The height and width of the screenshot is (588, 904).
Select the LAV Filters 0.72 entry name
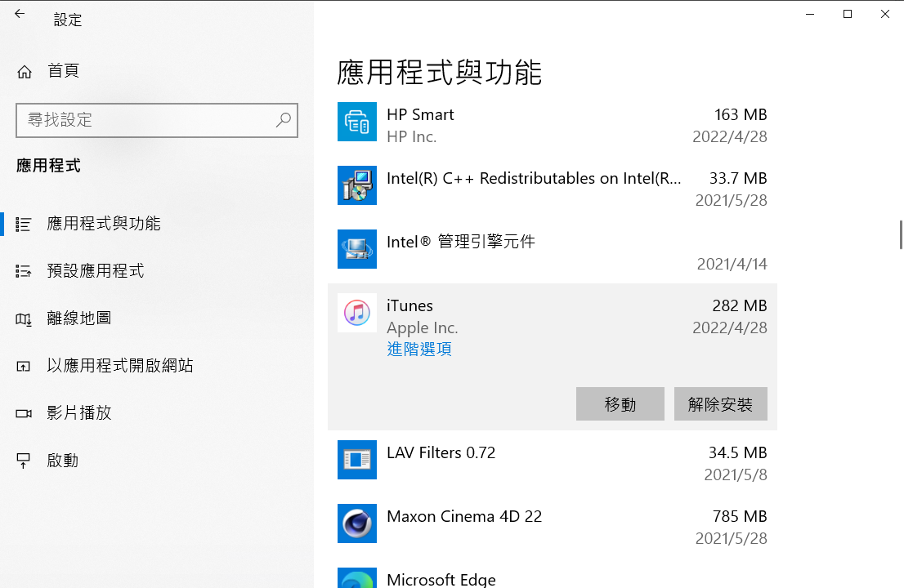coord(441,452)
